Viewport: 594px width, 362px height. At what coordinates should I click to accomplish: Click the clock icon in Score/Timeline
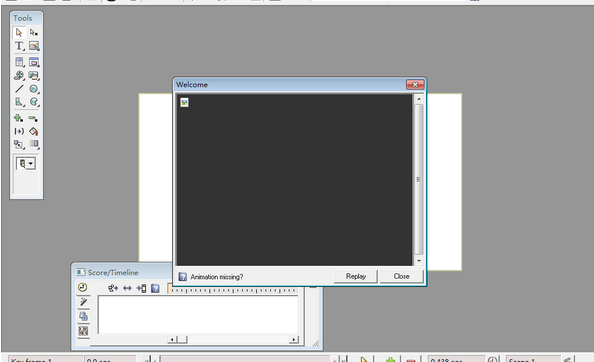(83, 287)
